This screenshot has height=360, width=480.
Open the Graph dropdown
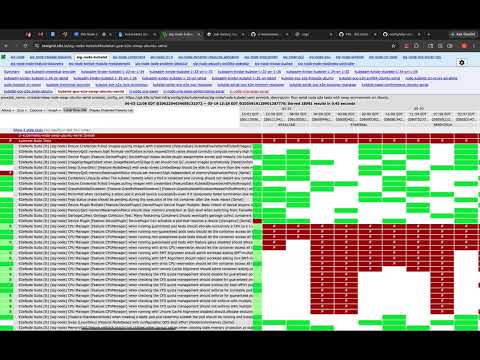[x=54, y=110]
